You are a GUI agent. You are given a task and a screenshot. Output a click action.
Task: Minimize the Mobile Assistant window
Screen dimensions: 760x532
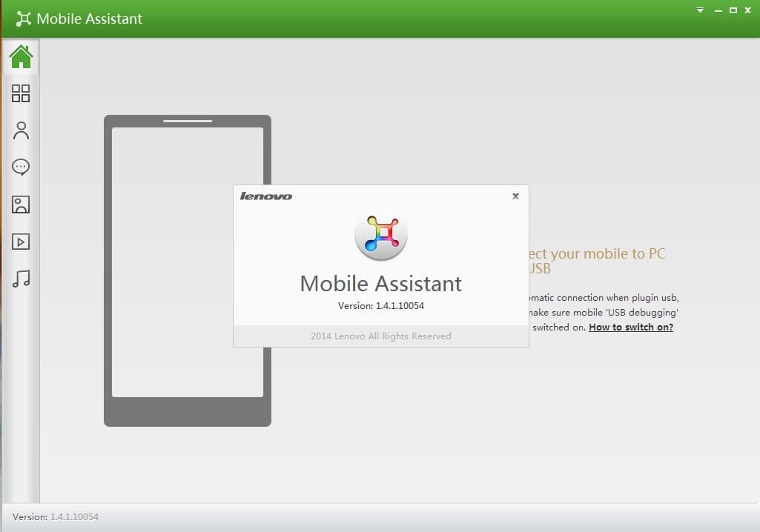point(718,10)
